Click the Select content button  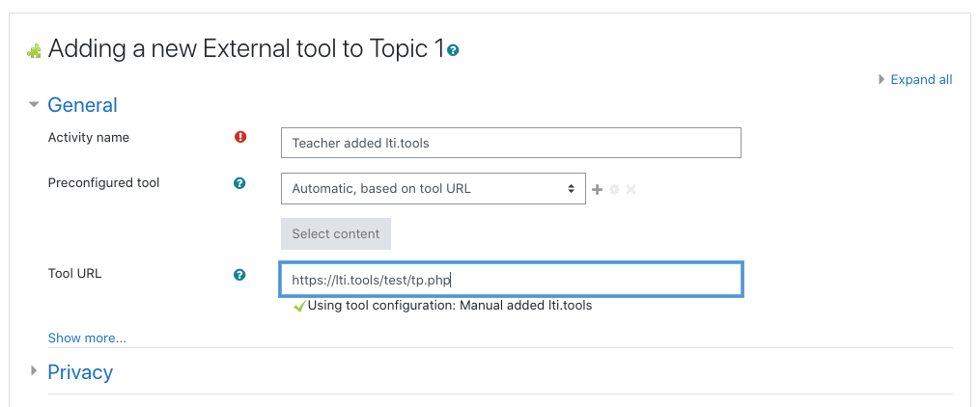point(336,234)
